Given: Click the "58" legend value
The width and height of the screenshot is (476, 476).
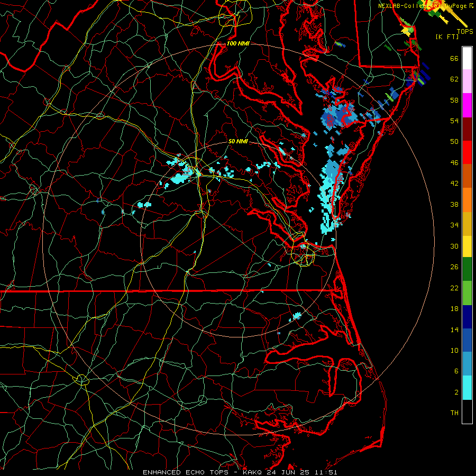Looking at the screenshot, I should [x=454, y=100].
